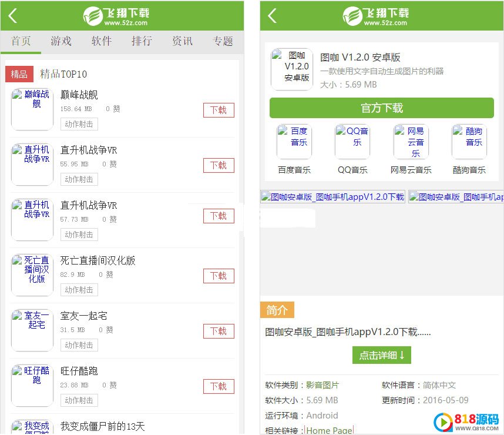Click 图咖 V1.2.0 安卓版 title
504x435 pixels.
[360, 58]
